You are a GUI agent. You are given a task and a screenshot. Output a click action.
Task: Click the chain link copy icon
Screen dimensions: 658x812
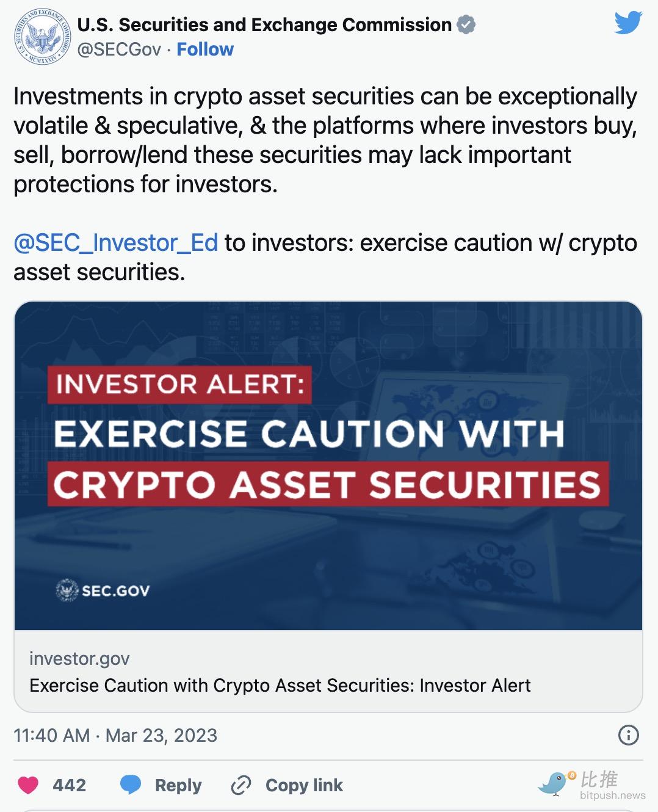coord(240,785)
